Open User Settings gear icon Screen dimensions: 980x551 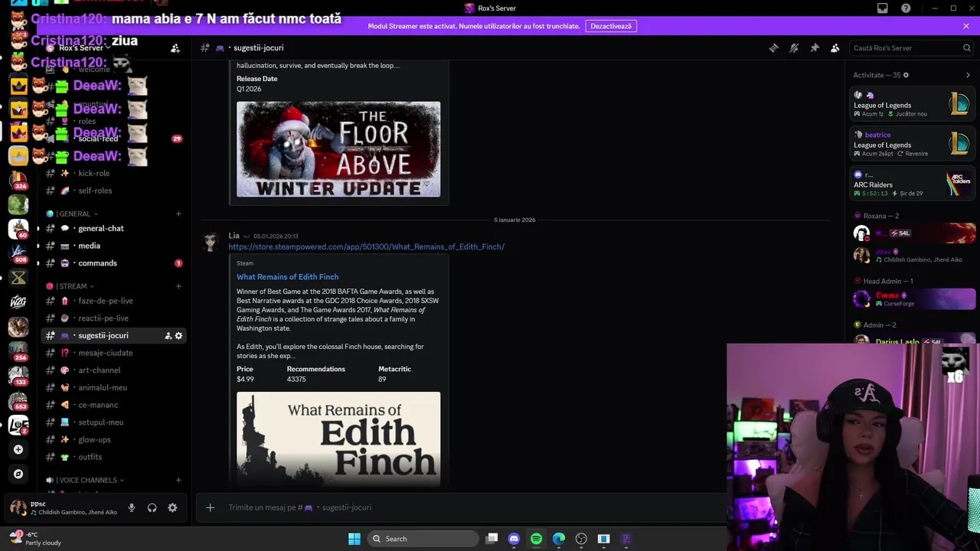tap(172, 507)
